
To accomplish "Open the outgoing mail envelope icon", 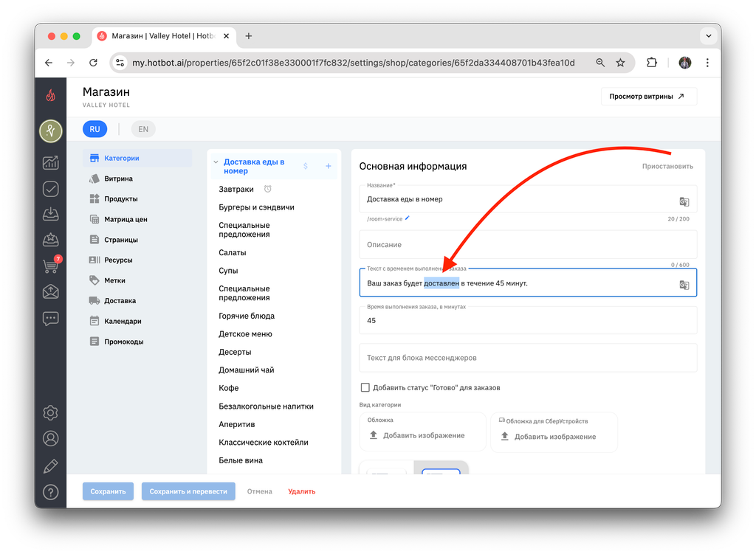I will pos(51,292).
